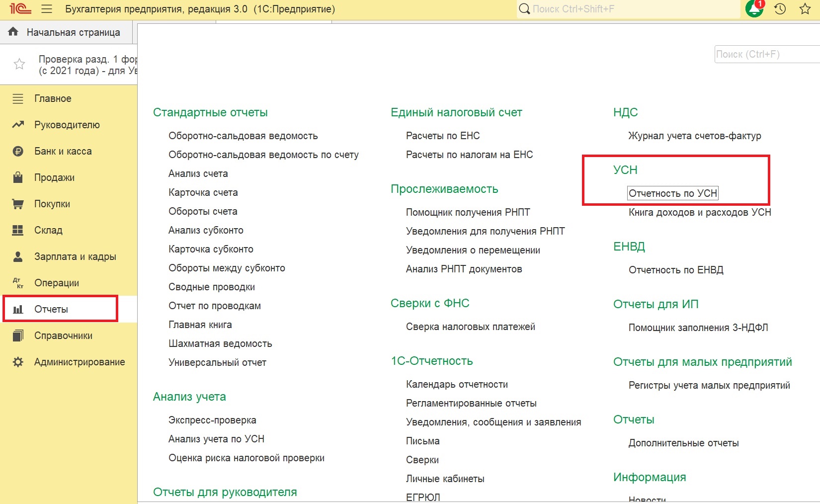Open Расчеты по ЕНС
The width and height of the screenshot is (820, 504).
click(x=443, y=136)
